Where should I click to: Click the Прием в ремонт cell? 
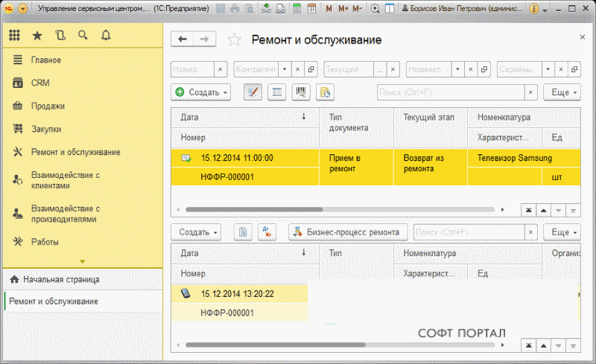tap(357, 167)
